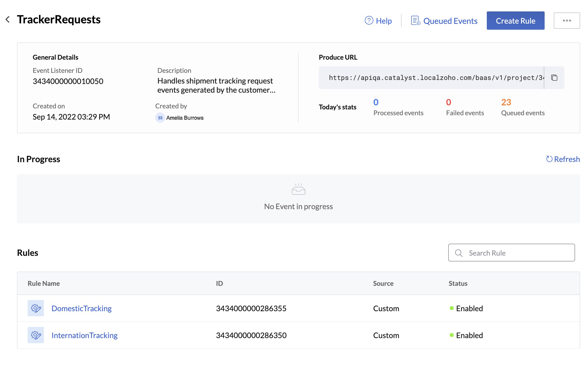Viewport: 588px width, 365px height.
Task: Click the gear icon beside DomesticTracking
Action: click(x=36, y=308)
